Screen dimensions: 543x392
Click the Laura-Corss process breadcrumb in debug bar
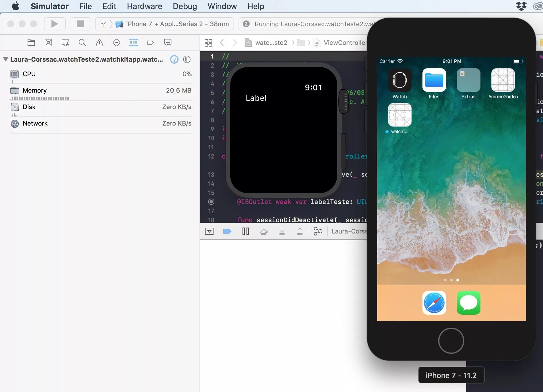349,231
